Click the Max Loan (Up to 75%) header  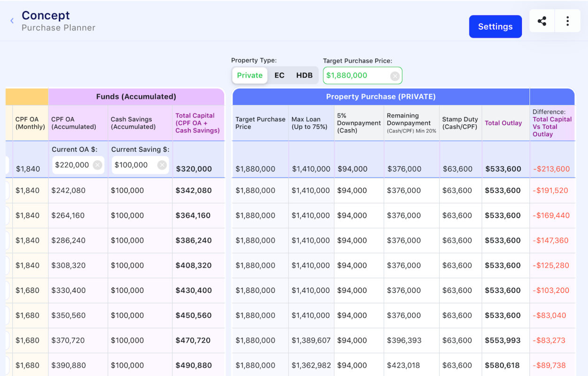[311, 123]
